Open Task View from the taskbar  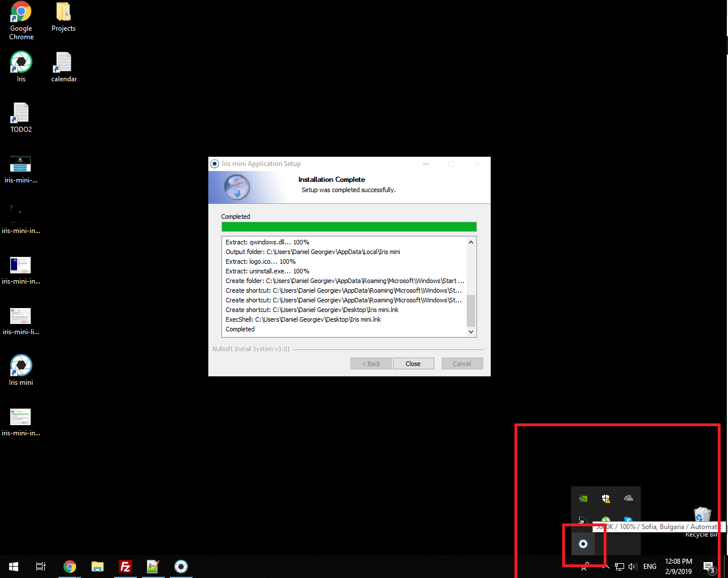(41, 567)
